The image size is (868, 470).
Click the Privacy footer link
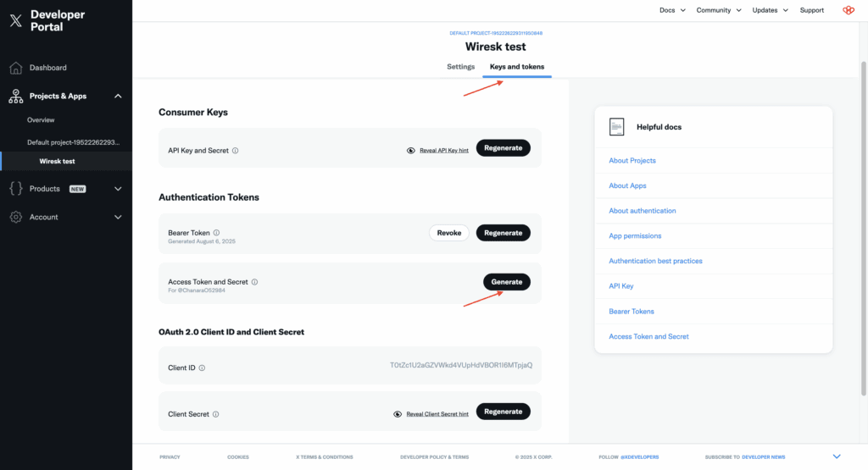pyautogui.click(x=170, y=457)
